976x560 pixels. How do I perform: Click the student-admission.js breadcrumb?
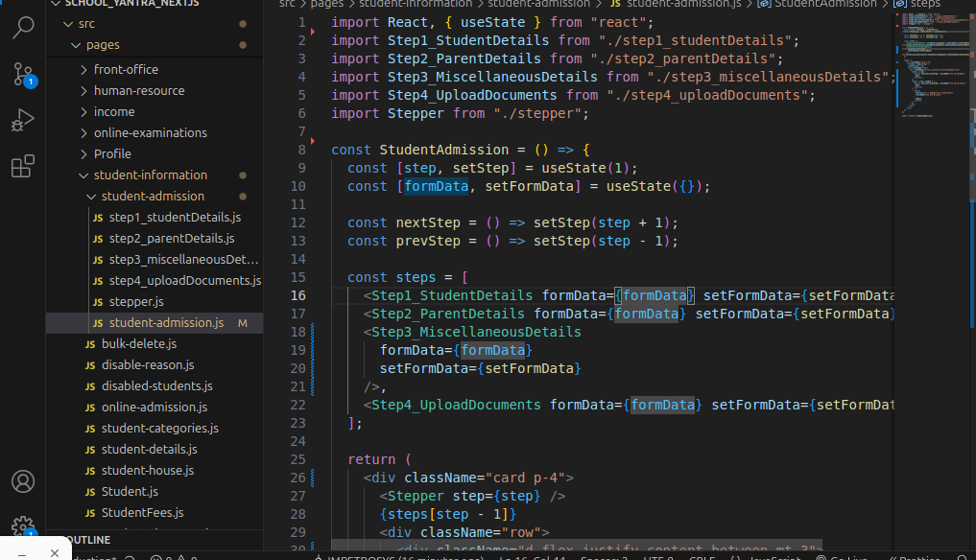tap(686, 4)
